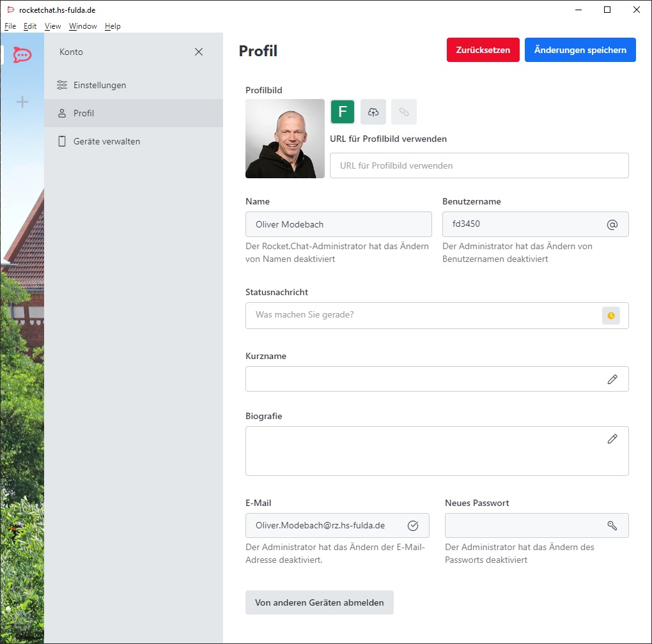Click Von anderen Geräten abmelden button

320,602
